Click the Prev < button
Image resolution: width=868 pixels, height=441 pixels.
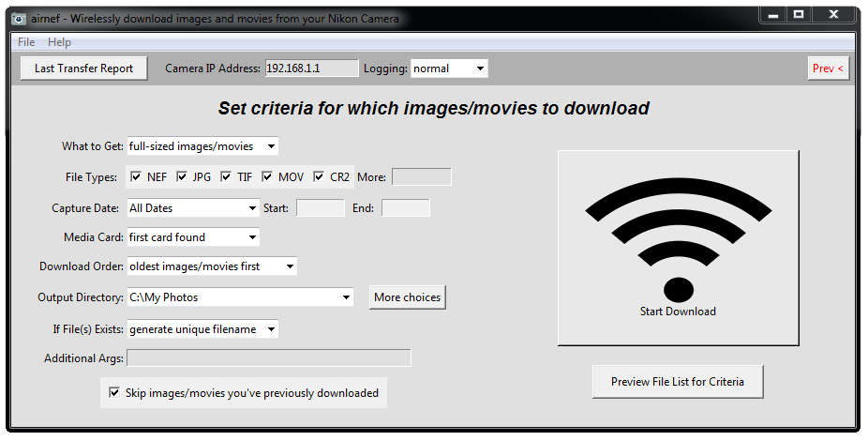pyautogui.click(x=828, y=68)
